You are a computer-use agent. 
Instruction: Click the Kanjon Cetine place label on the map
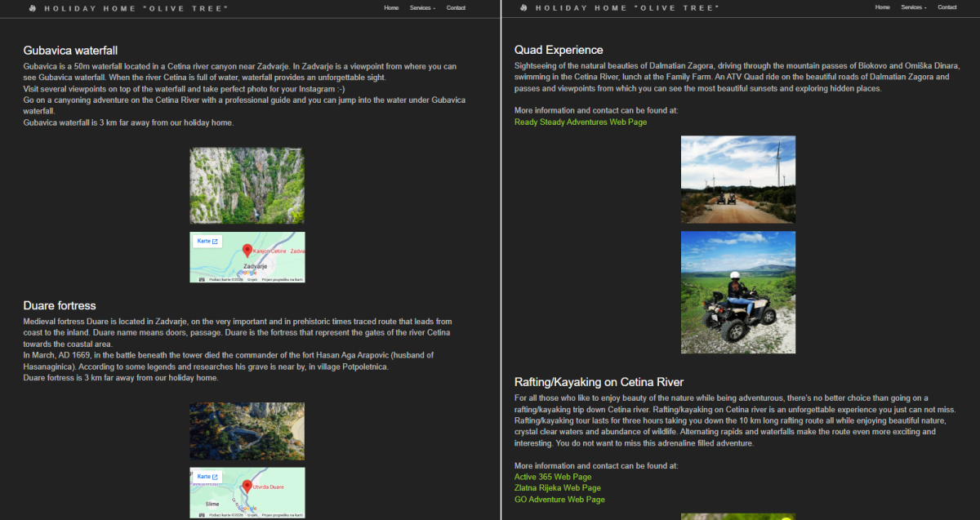(x=278, y=251)
